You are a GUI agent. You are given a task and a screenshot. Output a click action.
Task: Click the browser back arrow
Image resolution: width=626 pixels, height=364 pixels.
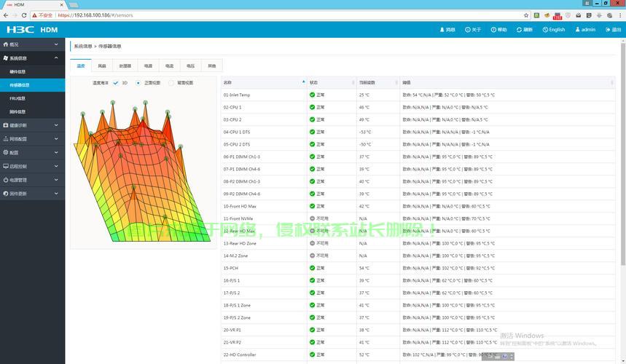point(6,15)
